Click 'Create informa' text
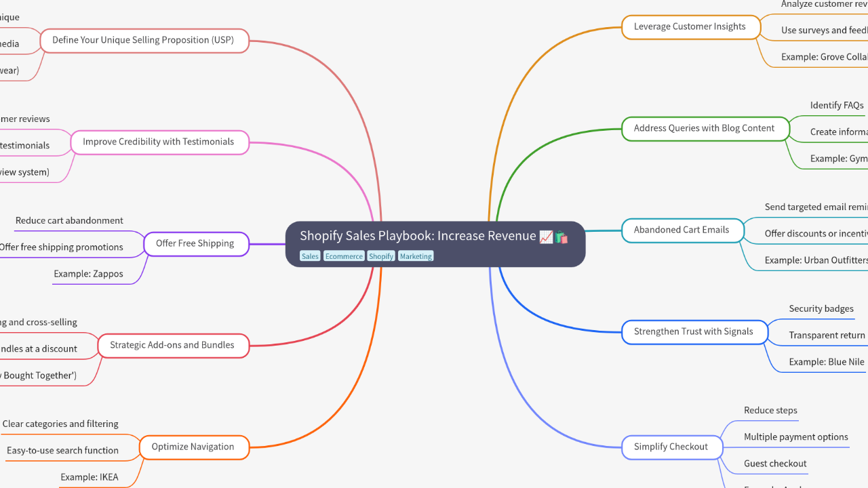The image size is (868, 488). click(839, 131)
